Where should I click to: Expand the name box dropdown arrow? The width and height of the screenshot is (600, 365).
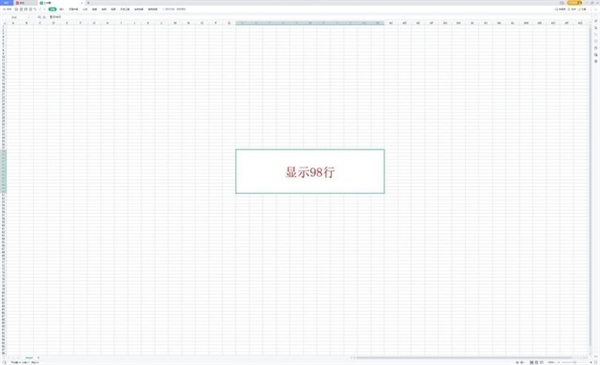[29, 17]
